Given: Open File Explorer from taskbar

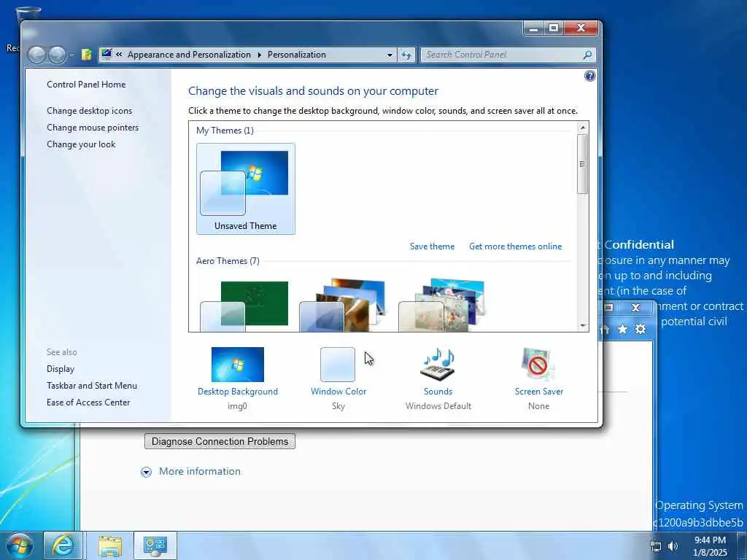Looking at the screenshot, I should pyautogui.click(x=110, y=545).
